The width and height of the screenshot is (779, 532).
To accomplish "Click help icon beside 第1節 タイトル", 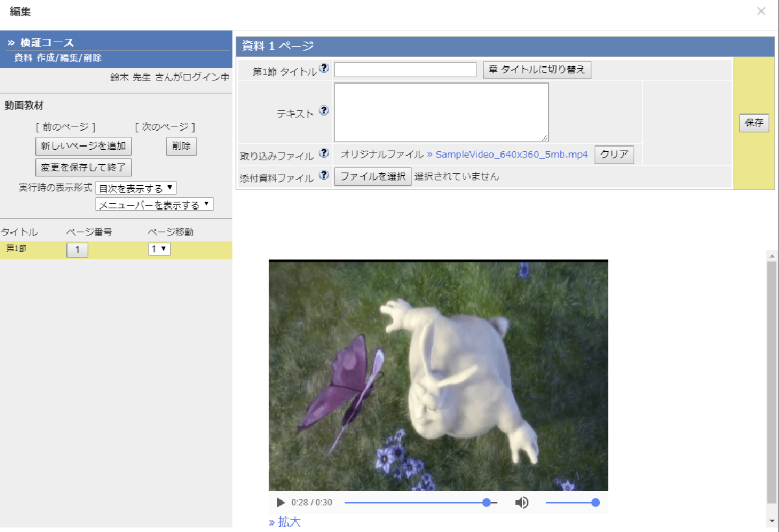I will (x=324, y=68).
